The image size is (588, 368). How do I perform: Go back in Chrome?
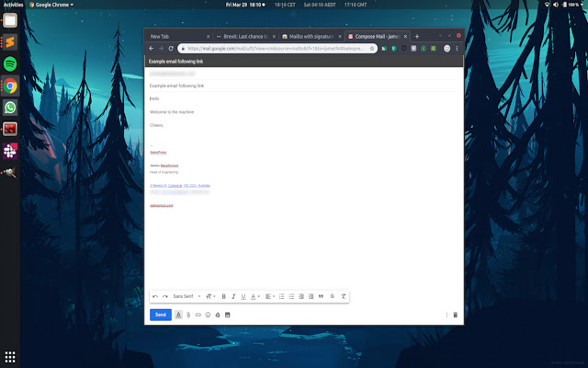[151, 49]
